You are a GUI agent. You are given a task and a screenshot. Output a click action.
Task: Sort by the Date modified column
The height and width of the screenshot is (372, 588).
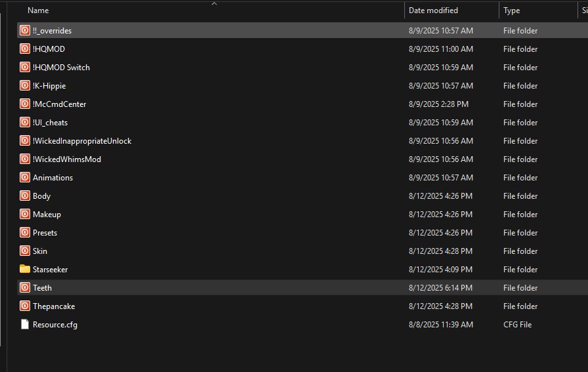[433, 10]
